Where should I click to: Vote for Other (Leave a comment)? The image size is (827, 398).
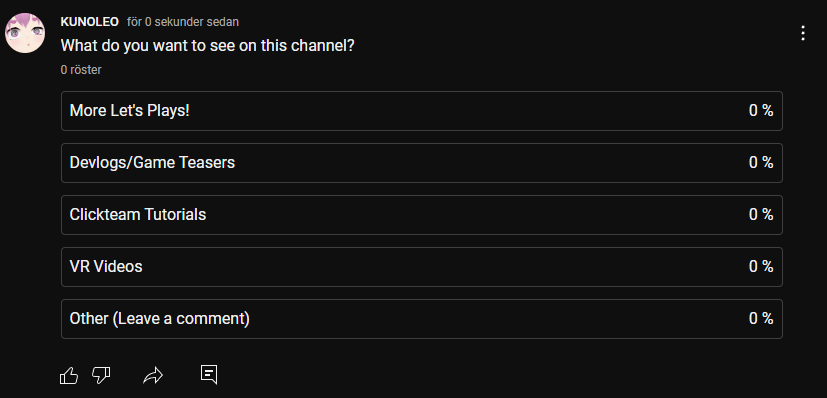point(421,319)
